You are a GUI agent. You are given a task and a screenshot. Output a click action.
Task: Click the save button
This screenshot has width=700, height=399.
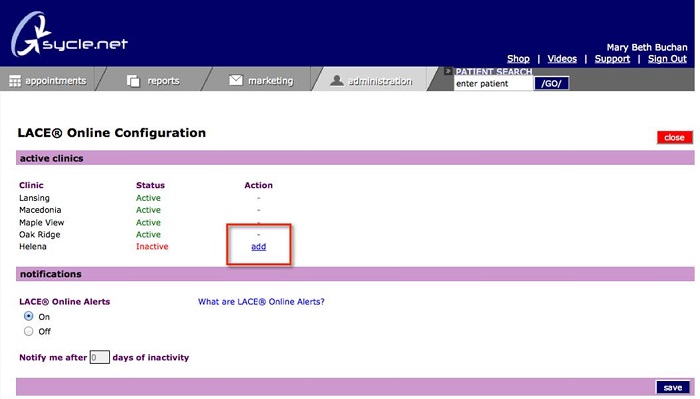(x=673, y=387)
